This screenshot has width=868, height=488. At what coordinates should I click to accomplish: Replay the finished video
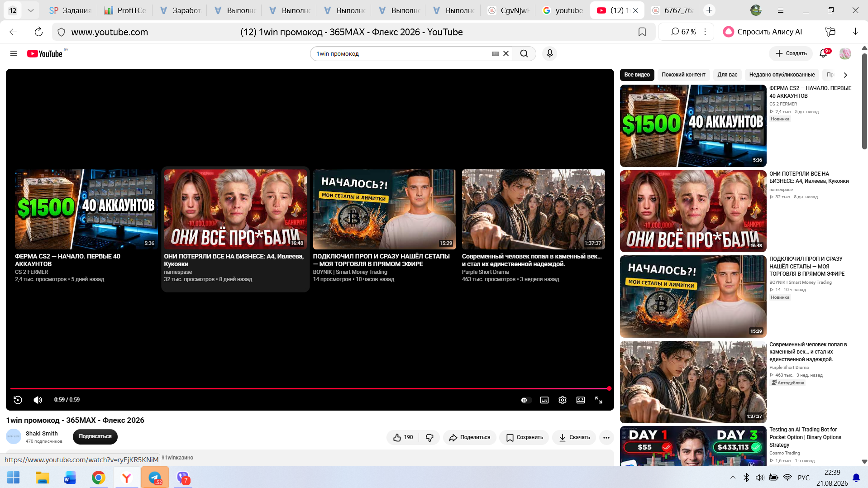[x=18, y=400]
